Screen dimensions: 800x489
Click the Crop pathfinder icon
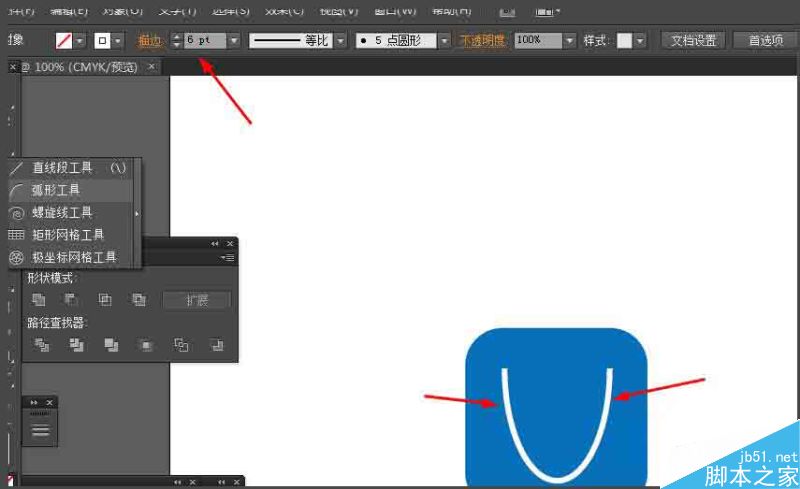(146, 346)
